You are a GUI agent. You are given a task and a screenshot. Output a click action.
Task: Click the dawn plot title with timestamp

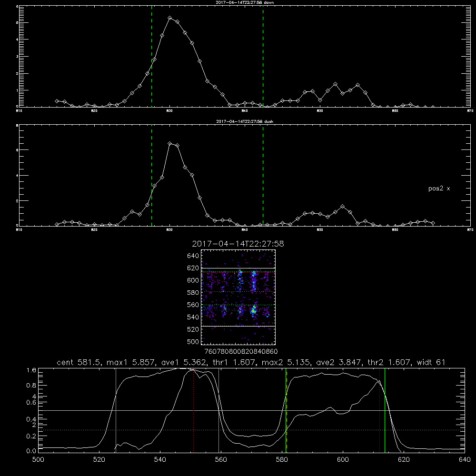[245, 2]
